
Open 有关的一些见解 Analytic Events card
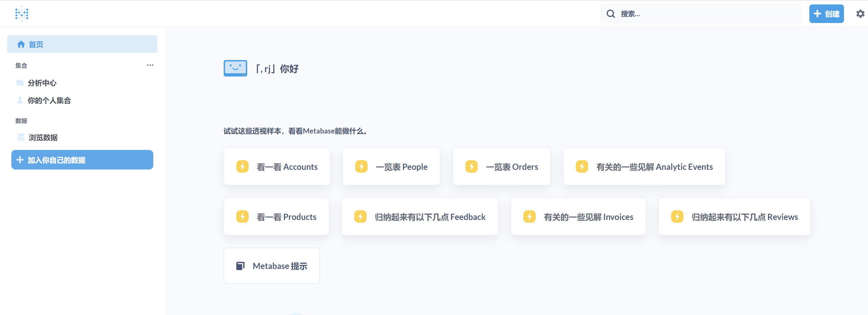pyautogui.click(x=644, y=167)
